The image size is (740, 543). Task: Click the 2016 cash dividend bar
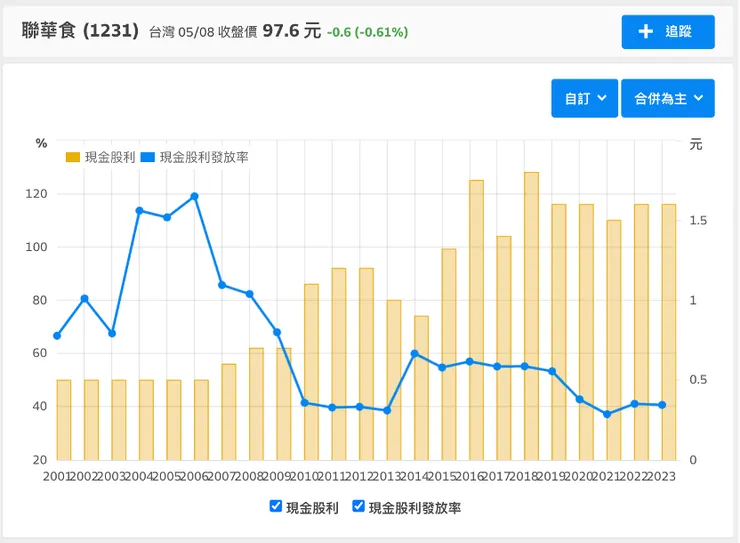pos(476,320)
